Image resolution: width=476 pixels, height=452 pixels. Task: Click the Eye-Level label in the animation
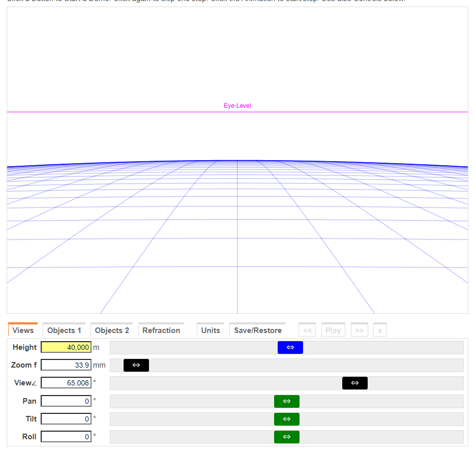click(x=237, y=106)
